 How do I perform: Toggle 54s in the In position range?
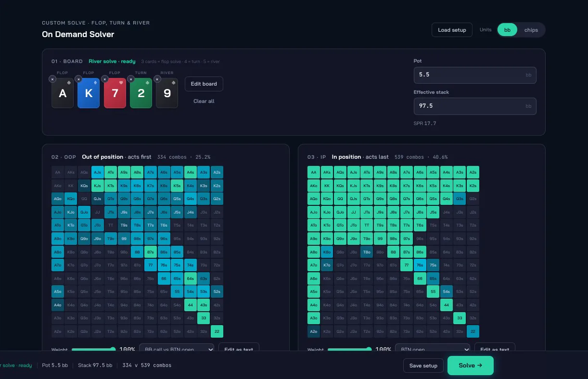click(447, 291)
